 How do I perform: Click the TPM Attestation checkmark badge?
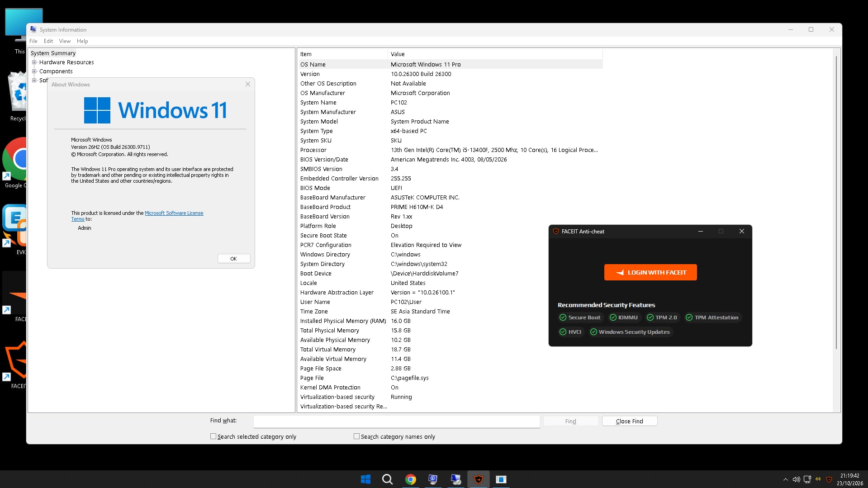[x=712, y=317]
